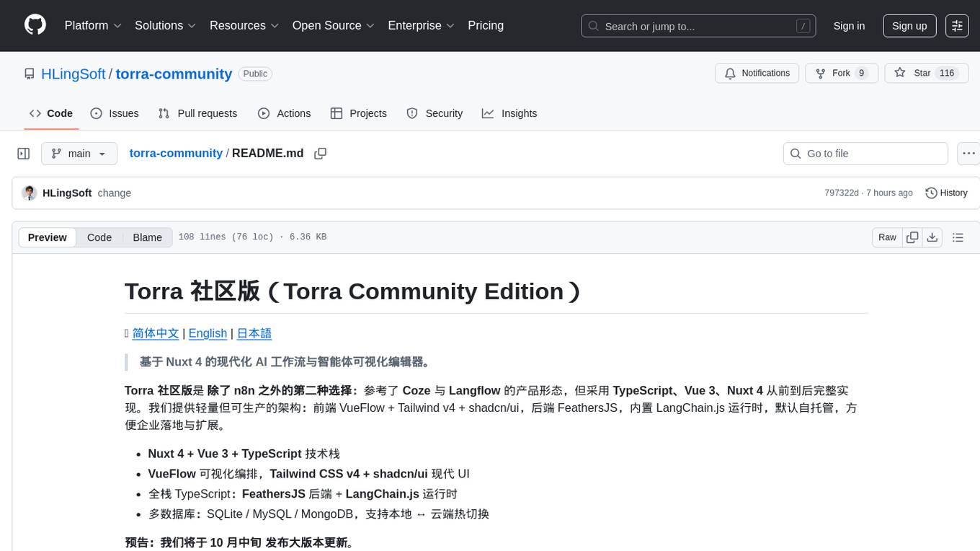Screen dimensions: 980x551
Task: Open the torra-community repository title link
Action: (174, 74)
